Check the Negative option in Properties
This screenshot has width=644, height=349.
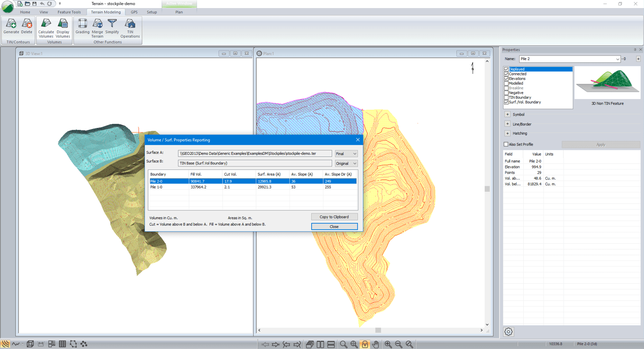pos(506,93)
